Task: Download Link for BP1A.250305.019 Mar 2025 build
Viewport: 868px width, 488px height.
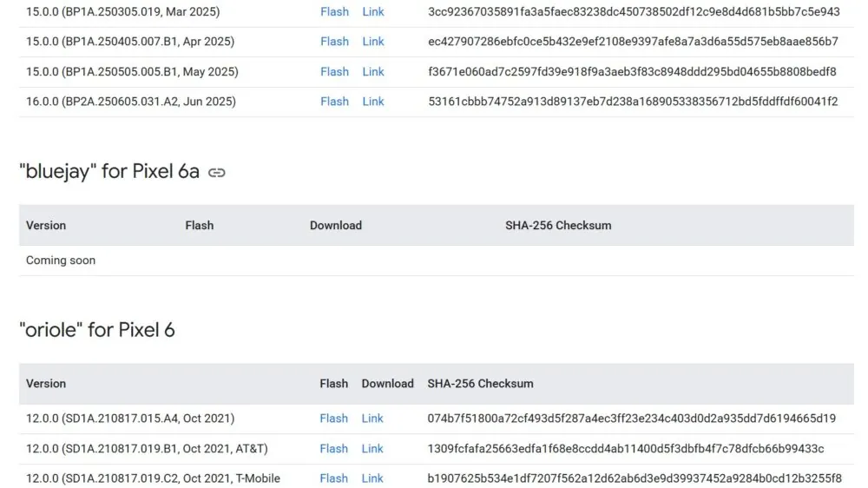Action: tap(373, 11)
